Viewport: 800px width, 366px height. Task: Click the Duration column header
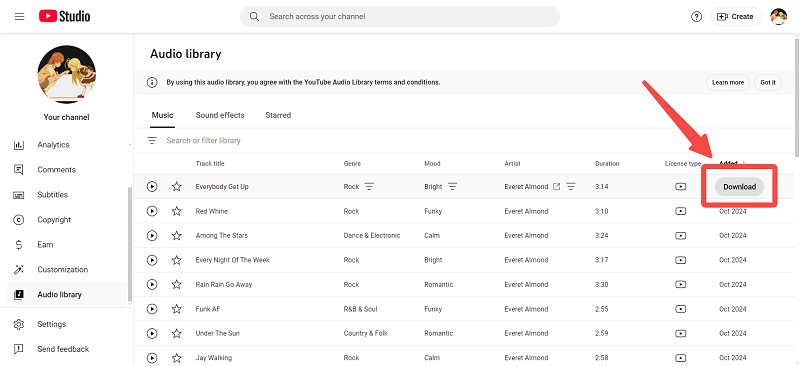(x=607, y=164)
